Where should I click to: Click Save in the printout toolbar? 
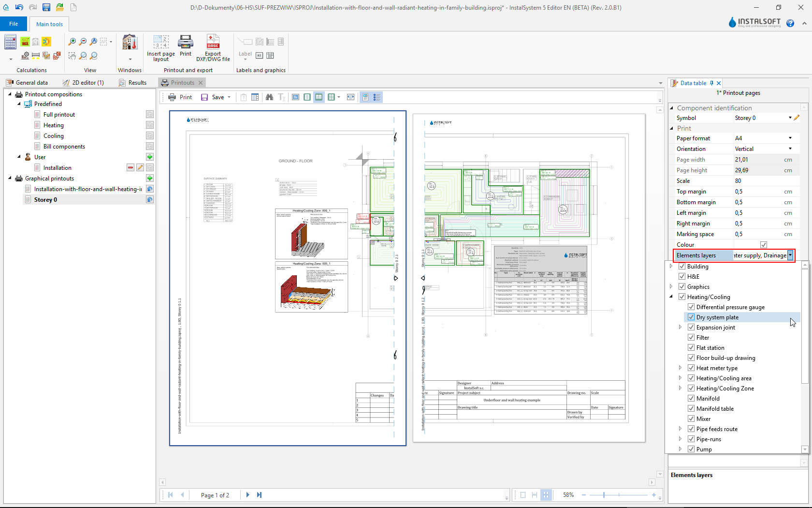tap(213, 97)
